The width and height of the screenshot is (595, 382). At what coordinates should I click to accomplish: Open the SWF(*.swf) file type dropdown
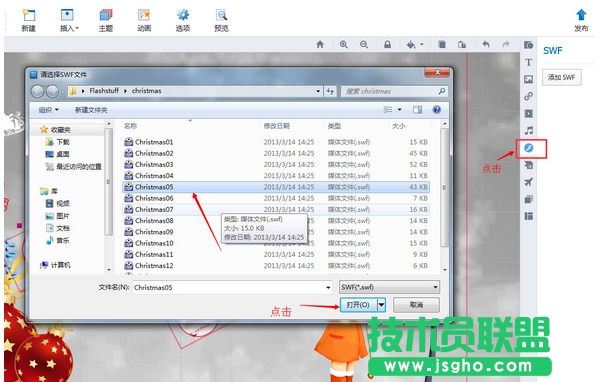pyautogui.click(x=389, y=287)
